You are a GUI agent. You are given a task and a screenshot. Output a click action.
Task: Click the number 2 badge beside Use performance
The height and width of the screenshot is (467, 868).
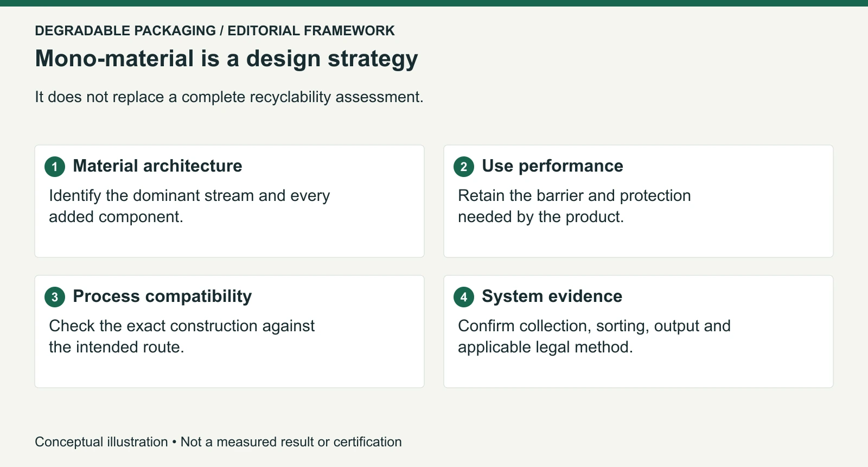[464, 167]
